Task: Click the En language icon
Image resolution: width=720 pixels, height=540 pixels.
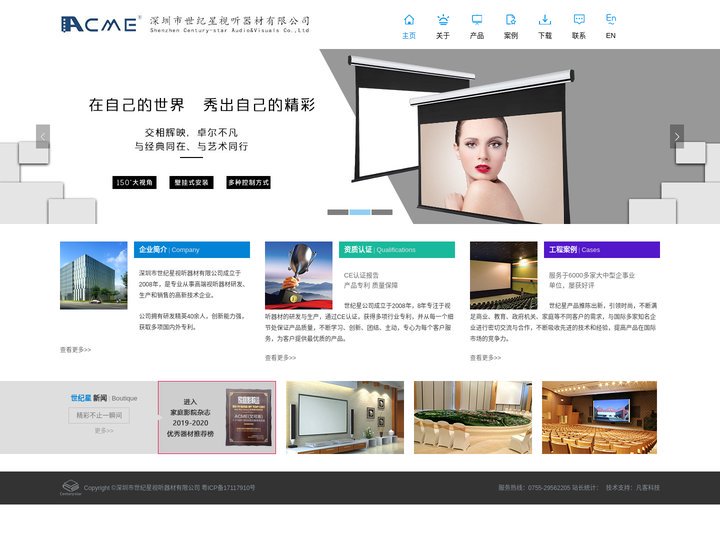Action: pyautogui.click(x=611, y=19)
